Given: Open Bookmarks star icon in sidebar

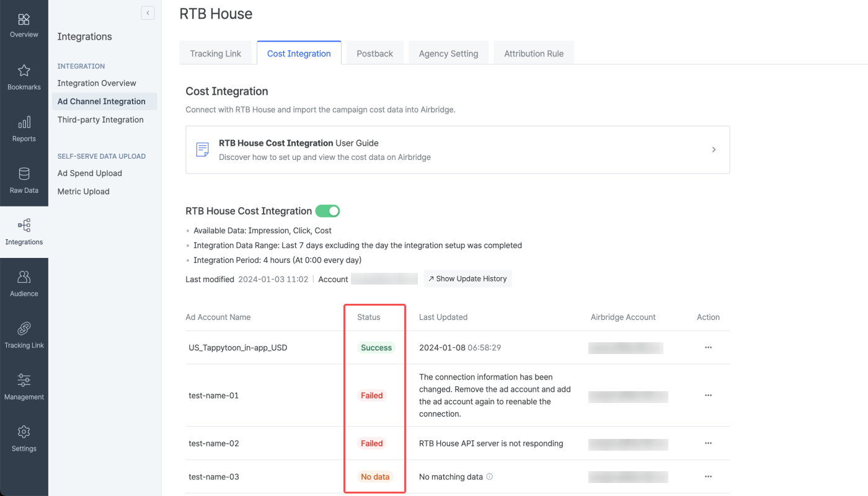Looking at the screenshot, I should click(24, 71).
